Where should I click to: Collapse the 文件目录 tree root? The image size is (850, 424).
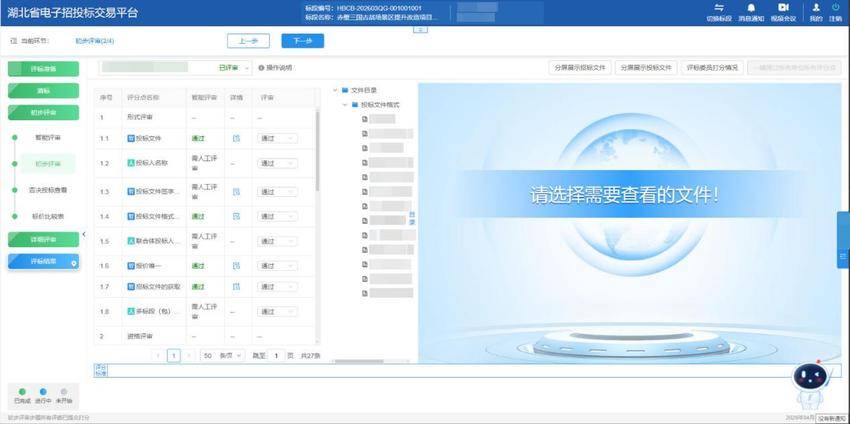(x=334, y=90)
